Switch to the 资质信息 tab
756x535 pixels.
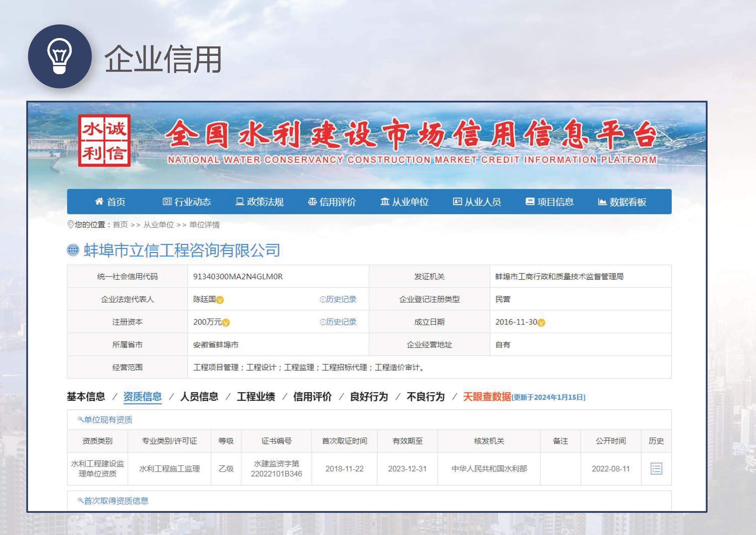tap(143, 396)
